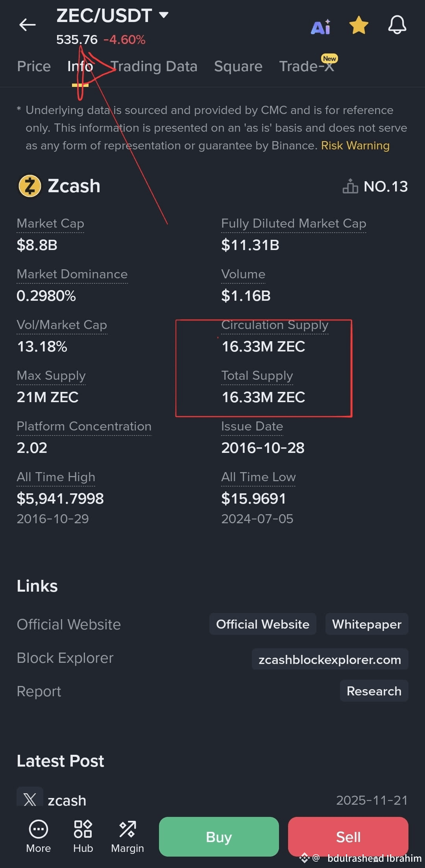The width and height of the screenshot is (425, 868).
Task: Visit zcashblockexplorer.com block explorer
Action: [x=330, y=659]
